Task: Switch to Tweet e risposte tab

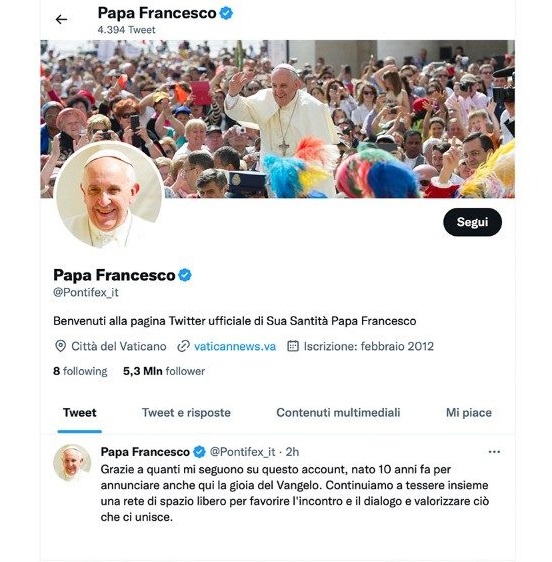Action: (x=186, y=413)
